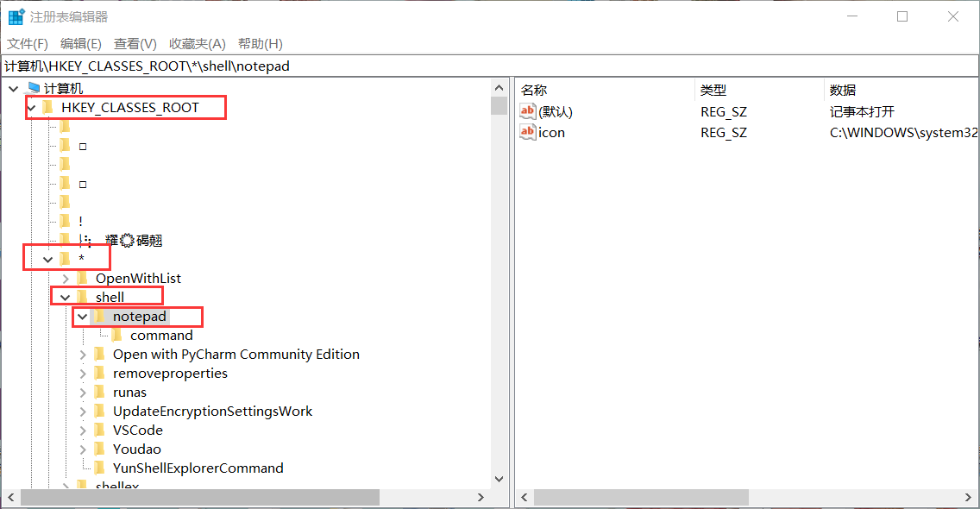
Task: Open the 收藏夹(A) menu
Action: [197, 44]
